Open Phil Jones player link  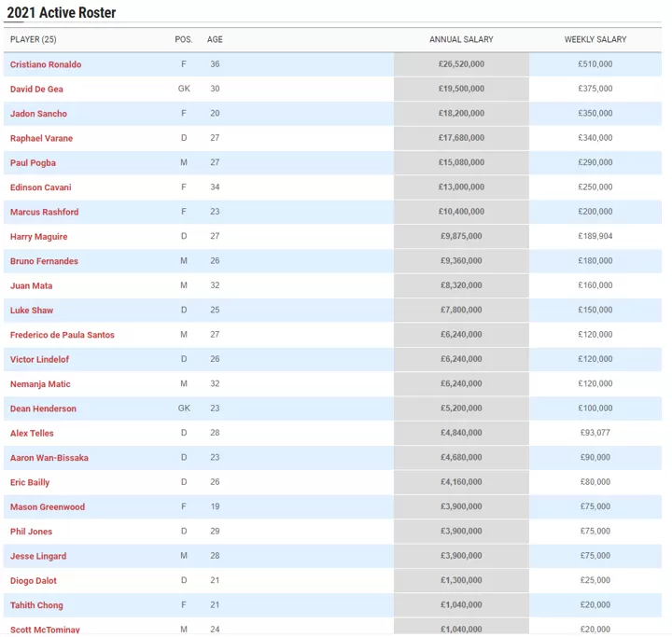(32, 532)
